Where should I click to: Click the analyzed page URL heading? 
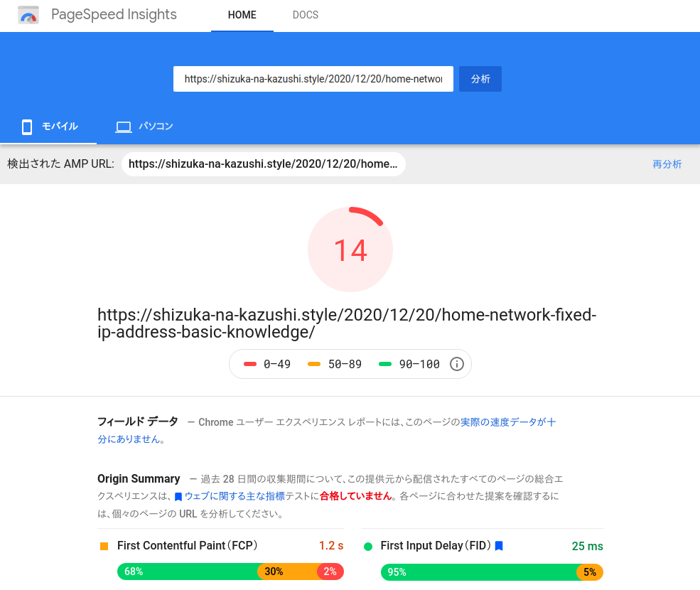coord(347,323)
